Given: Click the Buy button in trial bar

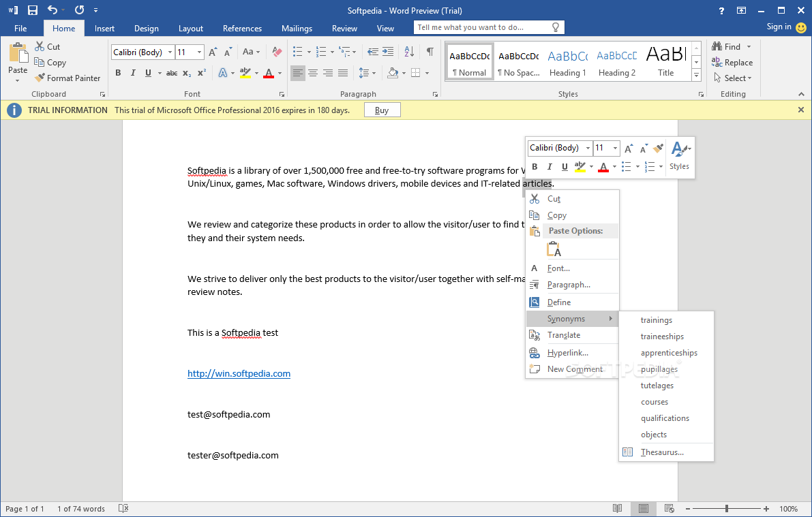Looking at the screenshot, I should click(x=382, y=110).
